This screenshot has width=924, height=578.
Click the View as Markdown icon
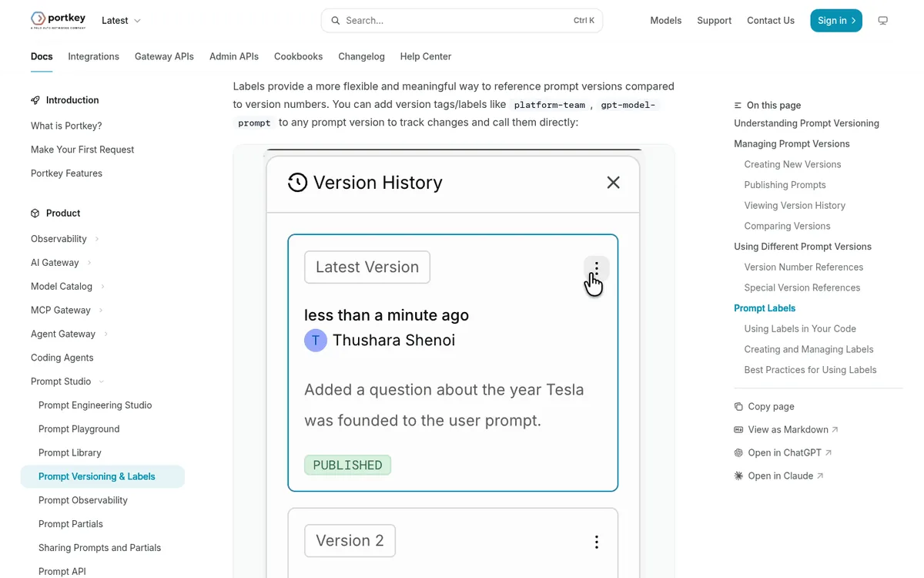coord(738,430)
